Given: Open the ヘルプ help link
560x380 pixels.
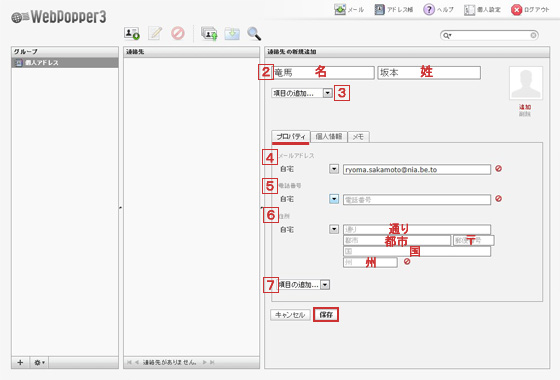Looking at the screenshot, I should point(439,10).
